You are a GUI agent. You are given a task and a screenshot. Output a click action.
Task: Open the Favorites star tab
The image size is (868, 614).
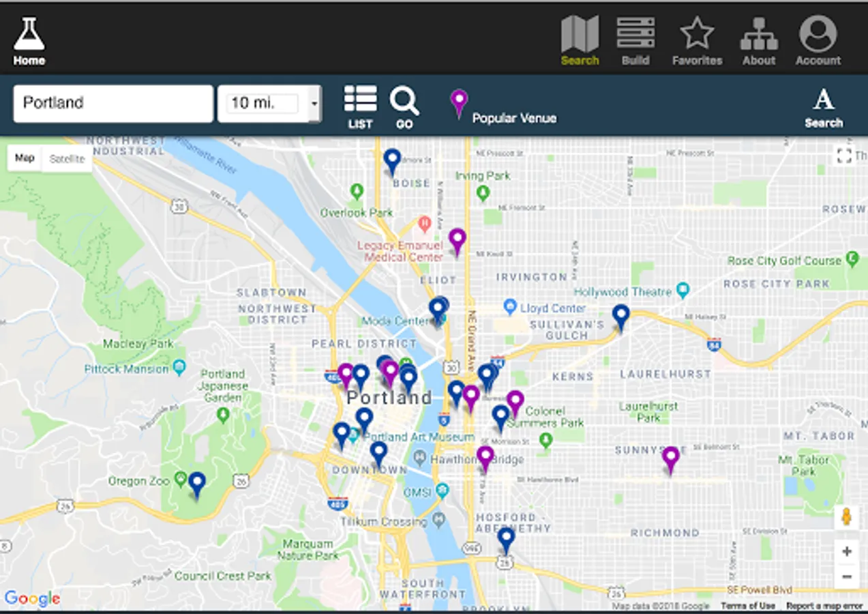click(697, 41)
